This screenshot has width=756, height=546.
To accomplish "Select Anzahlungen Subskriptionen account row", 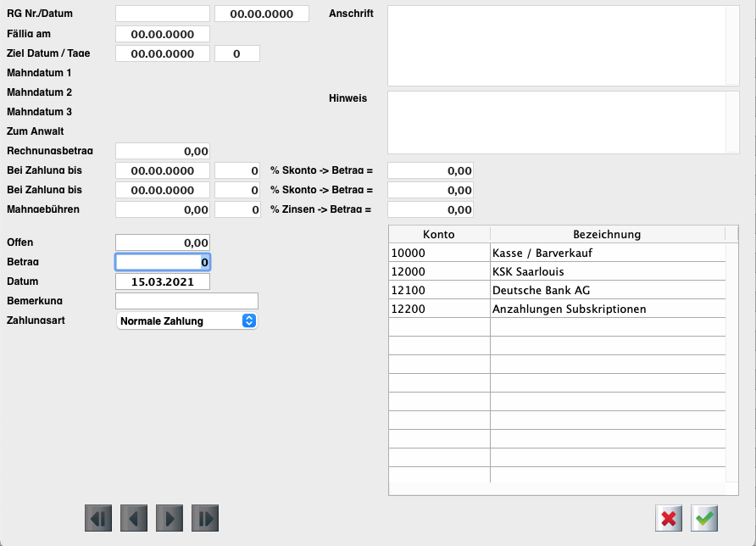I will [557, 309].
